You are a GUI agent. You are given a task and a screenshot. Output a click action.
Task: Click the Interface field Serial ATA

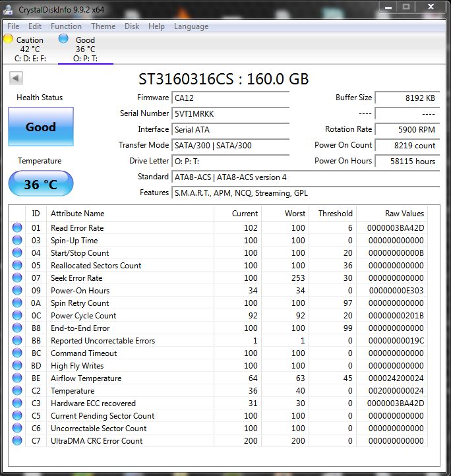(230, 129)
